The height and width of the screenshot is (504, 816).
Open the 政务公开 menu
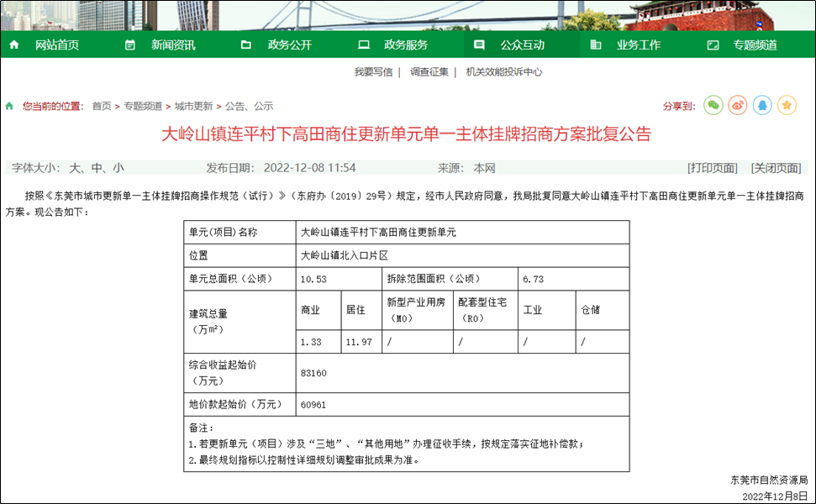tap(290, 45)
